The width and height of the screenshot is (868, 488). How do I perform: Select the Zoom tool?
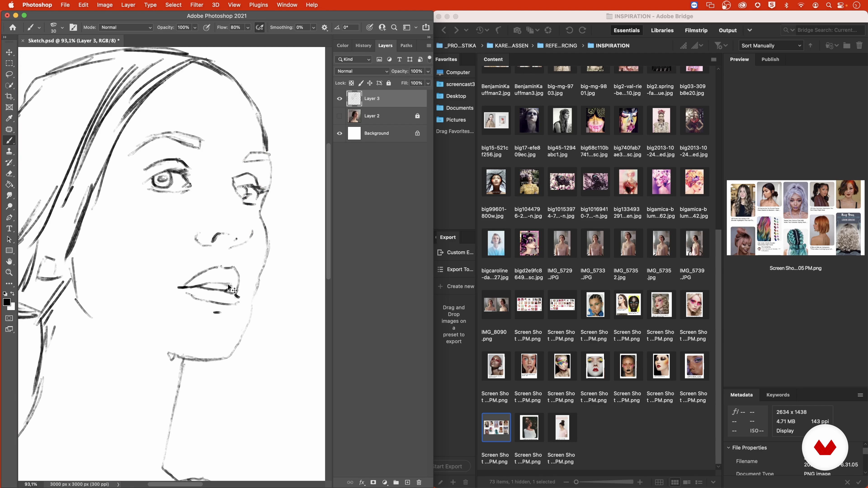pos(9,272)
